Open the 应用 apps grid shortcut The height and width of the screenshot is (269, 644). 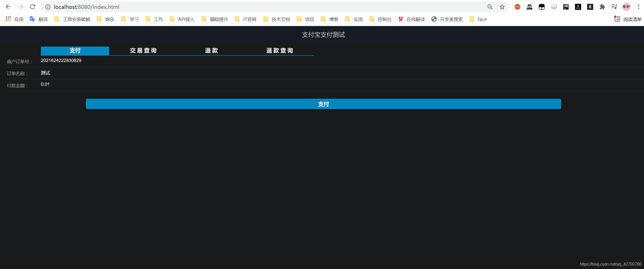click(14, 19)
